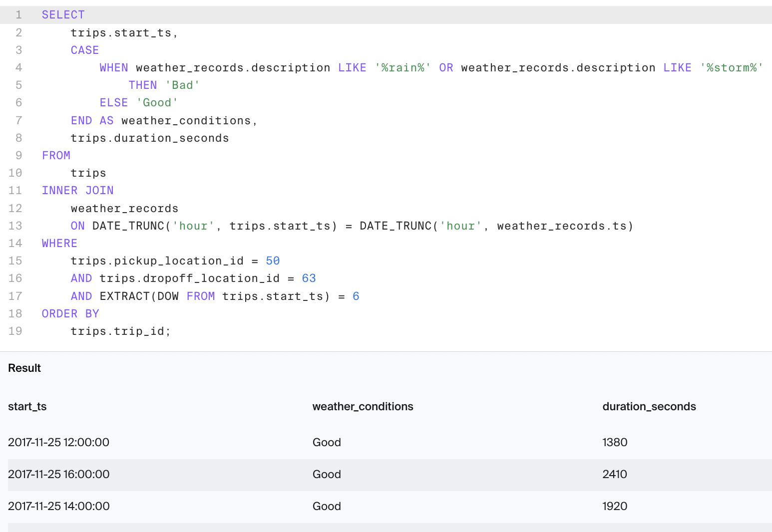
Task: Click the SELECT keyword on line 1
Action: pyautogui.click(x=63, y=15)
